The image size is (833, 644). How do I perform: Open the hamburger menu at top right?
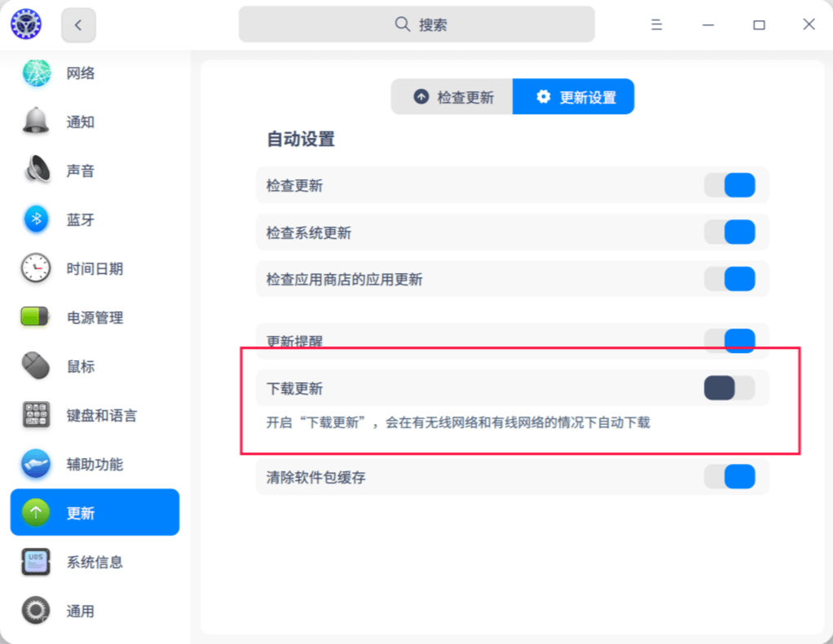point(656,24)
